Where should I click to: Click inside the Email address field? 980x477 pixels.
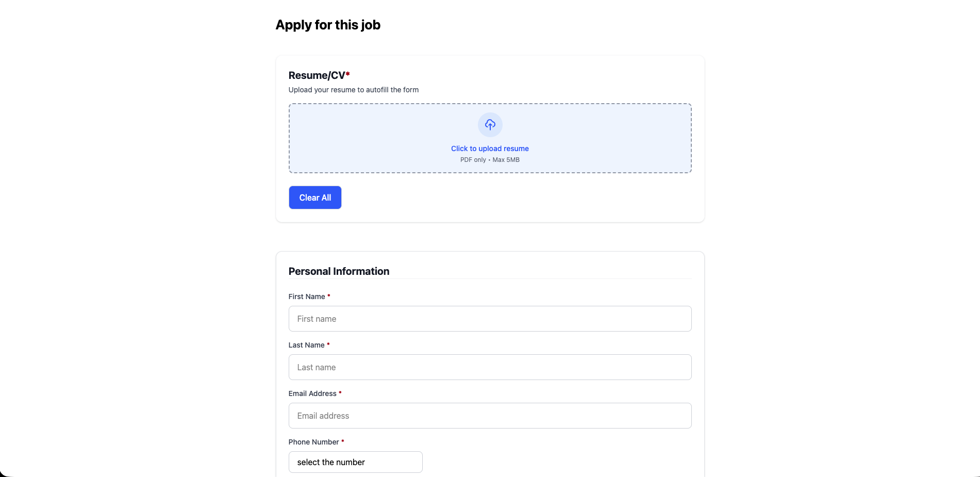coord(489,415)
